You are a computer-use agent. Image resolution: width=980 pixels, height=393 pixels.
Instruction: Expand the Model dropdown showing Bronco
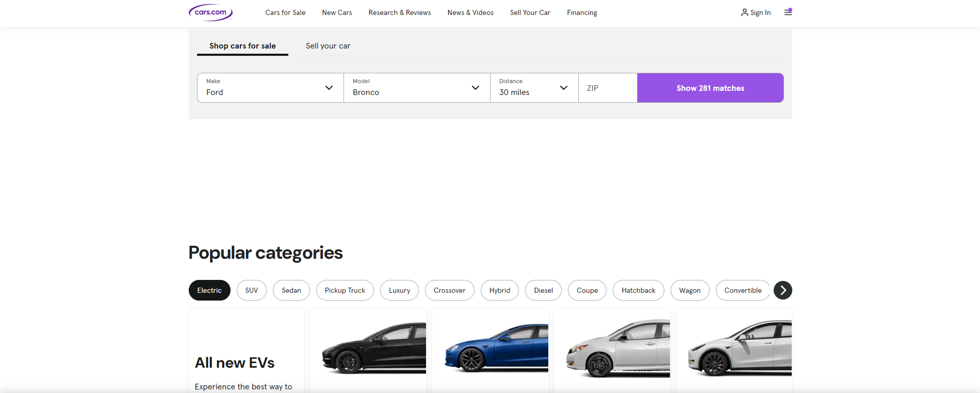tap(417, 88)
